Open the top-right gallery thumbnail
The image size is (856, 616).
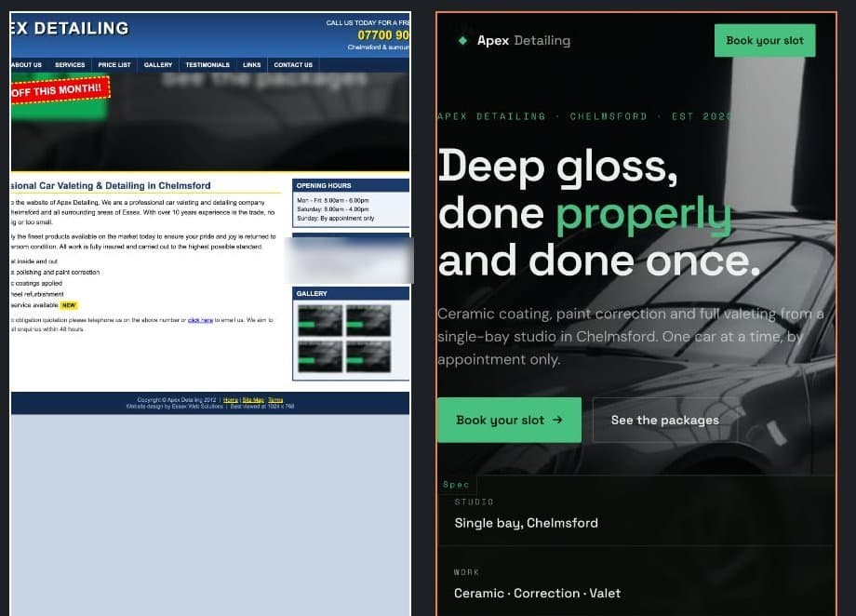pos(368,320)
